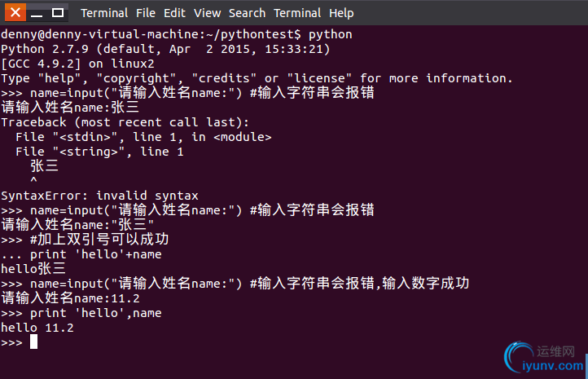The image size is (588, 379).
Task: Open the Terminal menu next to Help
Action: pyautogui.click(x=297, y=13)
